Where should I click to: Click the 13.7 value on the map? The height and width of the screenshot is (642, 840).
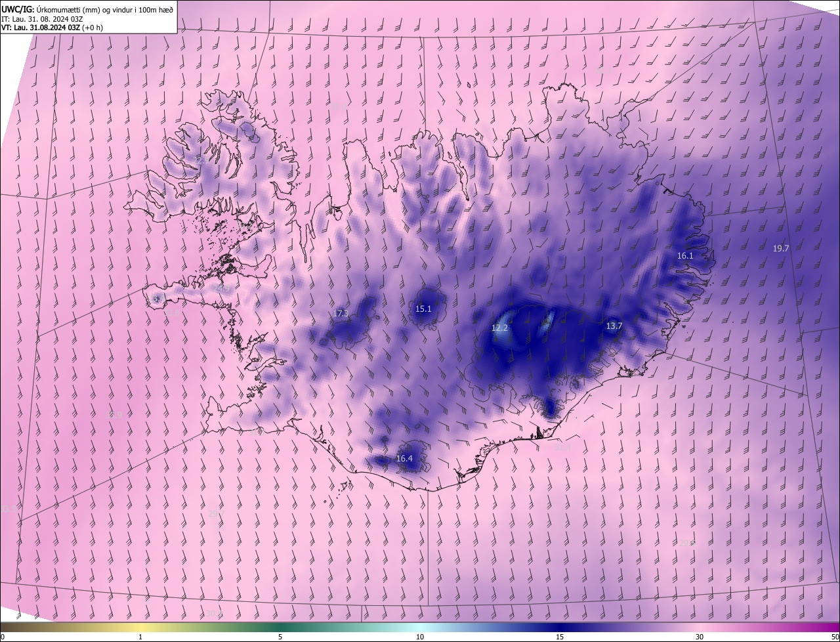pyautogui.click(x=614, y=326)
